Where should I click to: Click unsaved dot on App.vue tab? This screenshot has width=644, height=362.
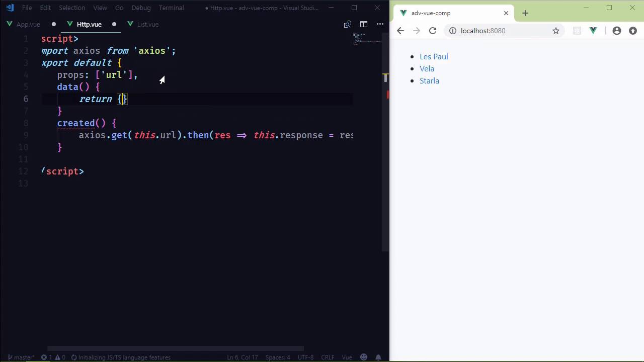pos(53,24)
